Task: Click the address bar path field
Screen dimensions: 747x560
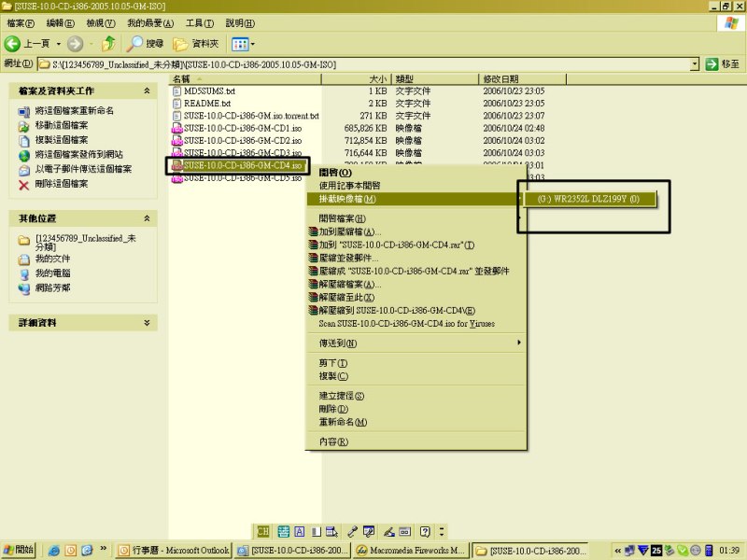Action: point(363,64)
